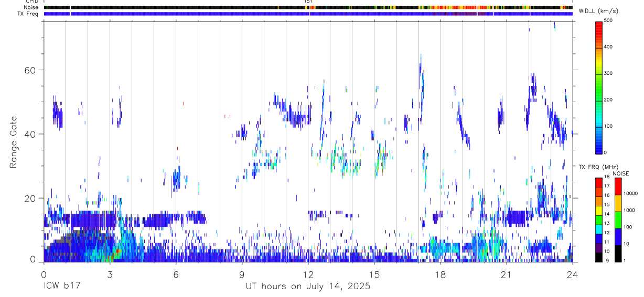
Task: Click the '21' tick on UT hours axis
Action: point(506,274)
